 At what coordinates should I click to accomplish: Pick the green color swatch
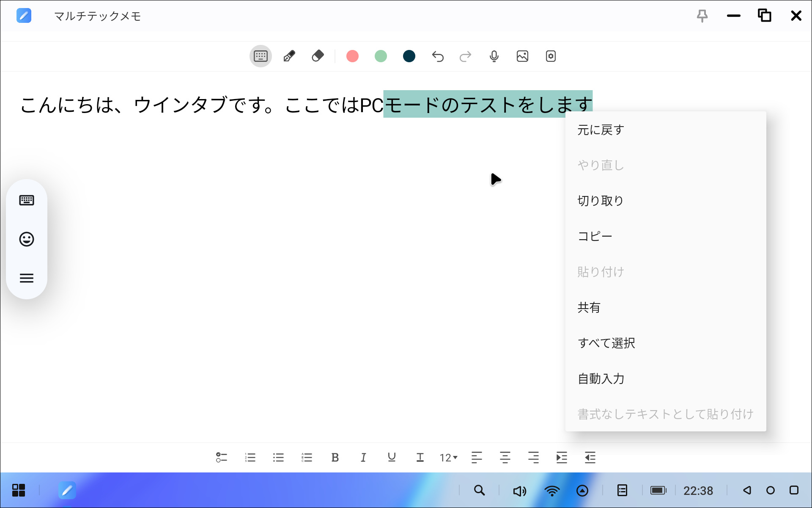tap(381, 56)
